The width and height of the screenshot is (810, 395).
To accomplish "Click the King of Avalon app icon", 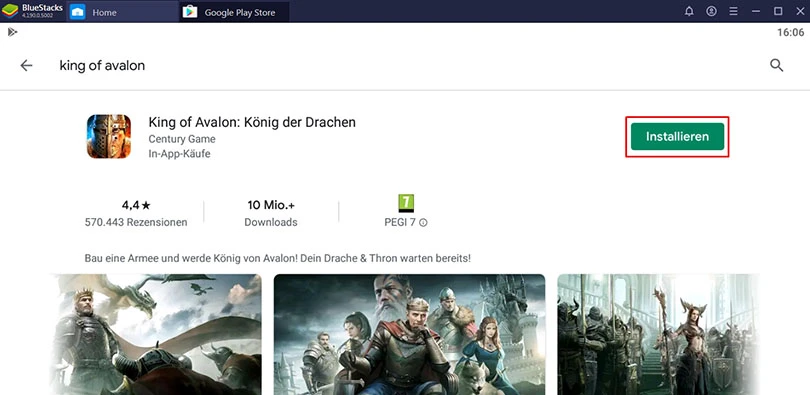I will (108, 136).
